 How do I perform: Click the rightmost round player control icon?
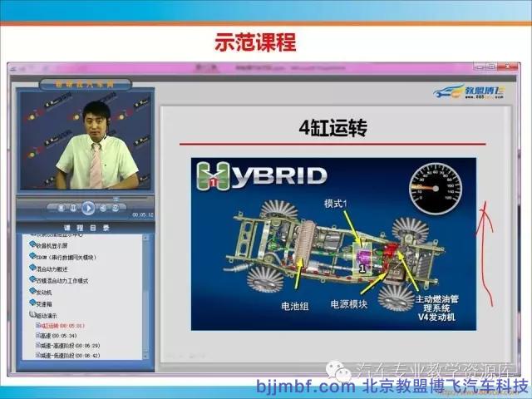[x=115, y=208]
